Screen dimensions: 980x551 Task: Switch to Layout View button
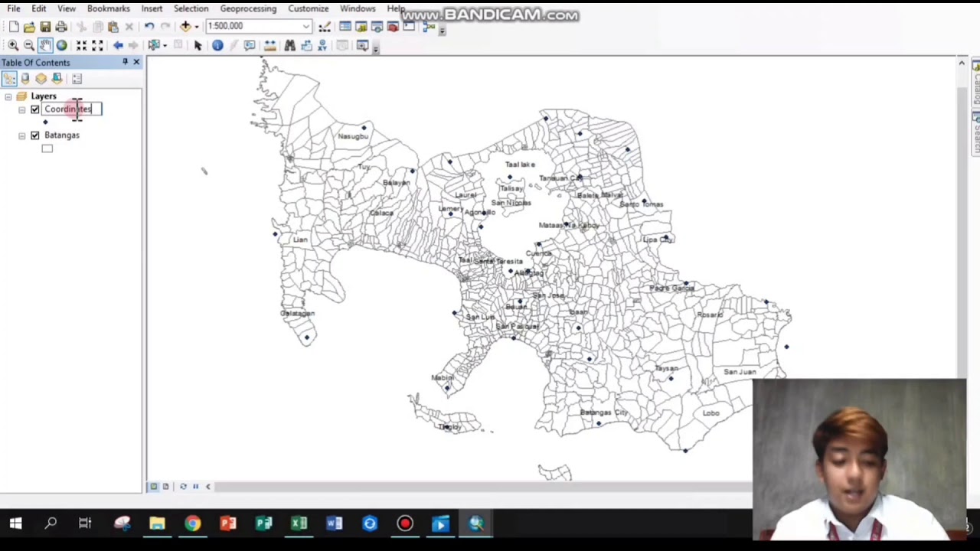(x=165, y=487)
